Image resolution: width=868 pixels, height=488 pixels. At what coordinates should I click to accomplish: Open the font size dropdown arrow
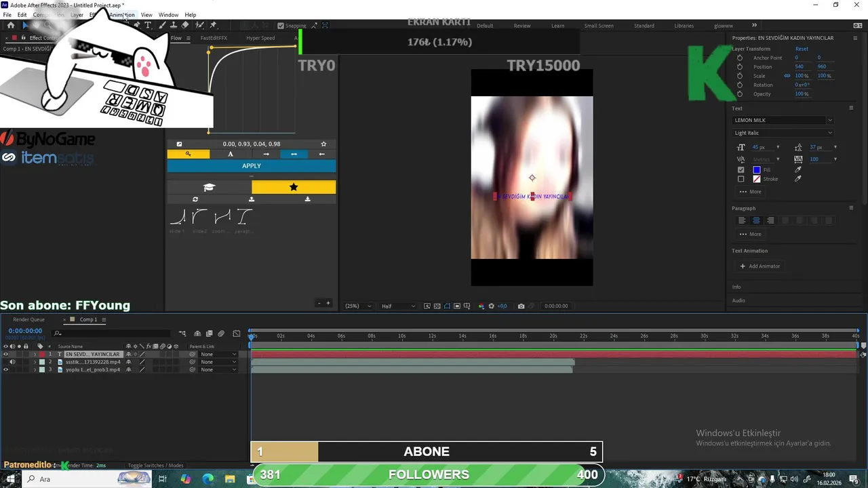pos(778,147)
